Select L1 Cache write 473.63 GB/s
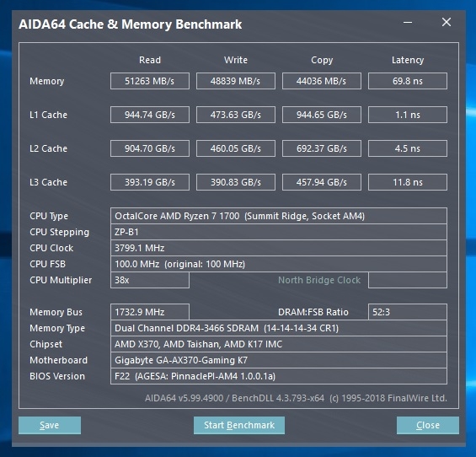Viewport: 476px width, 457px height. pos(236,115)
